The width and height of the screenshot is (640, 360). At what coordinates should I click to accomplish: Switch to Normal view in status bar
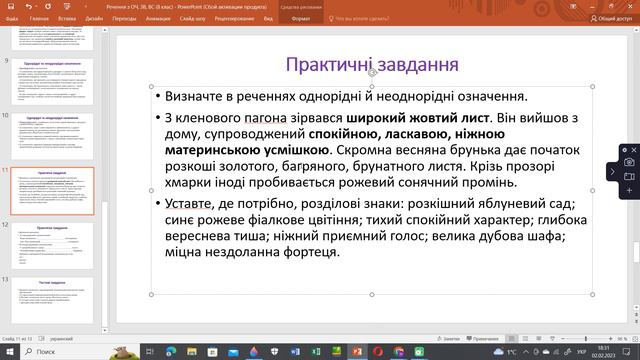click(511, 339)
